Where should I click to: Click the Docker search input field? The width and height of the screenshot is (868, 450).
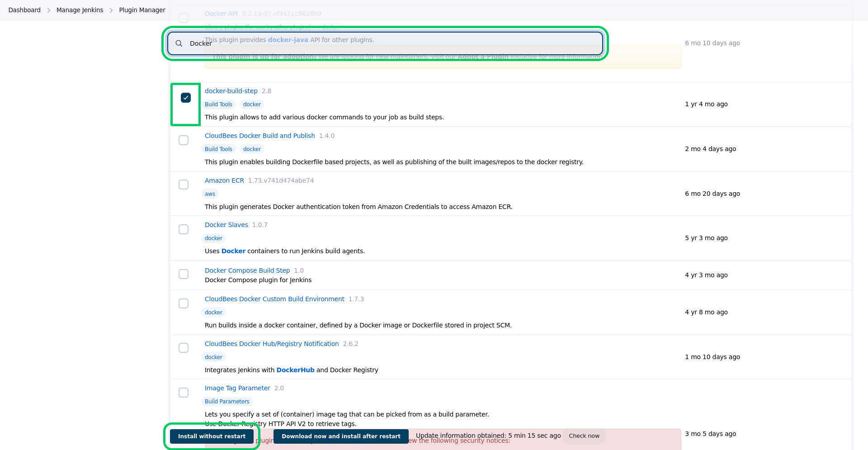coord(385,43)
